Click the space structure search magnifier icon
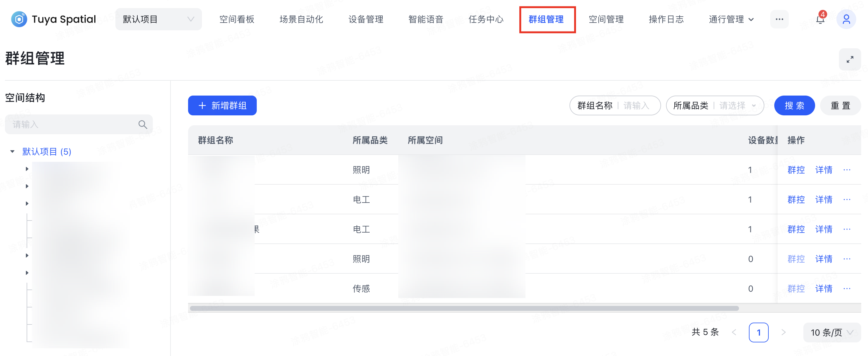 (x=143, y=125)
